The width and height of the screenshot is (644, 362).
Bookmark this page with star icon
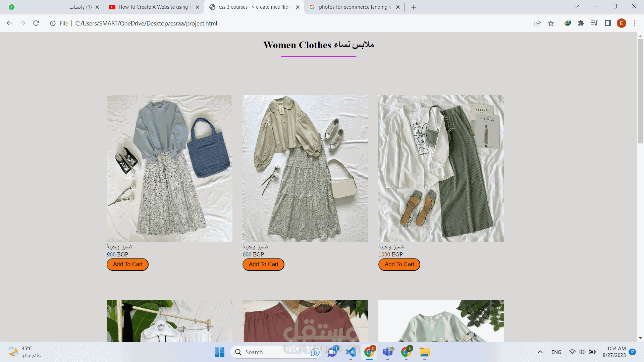tap(551, 23)
